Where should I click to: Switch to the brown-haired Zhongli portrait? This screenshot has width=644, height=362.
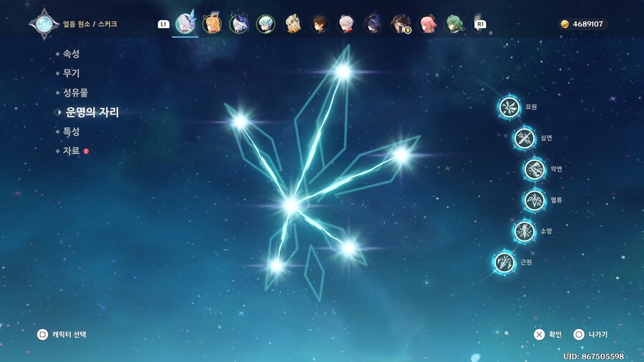click(x=320, y=24)
